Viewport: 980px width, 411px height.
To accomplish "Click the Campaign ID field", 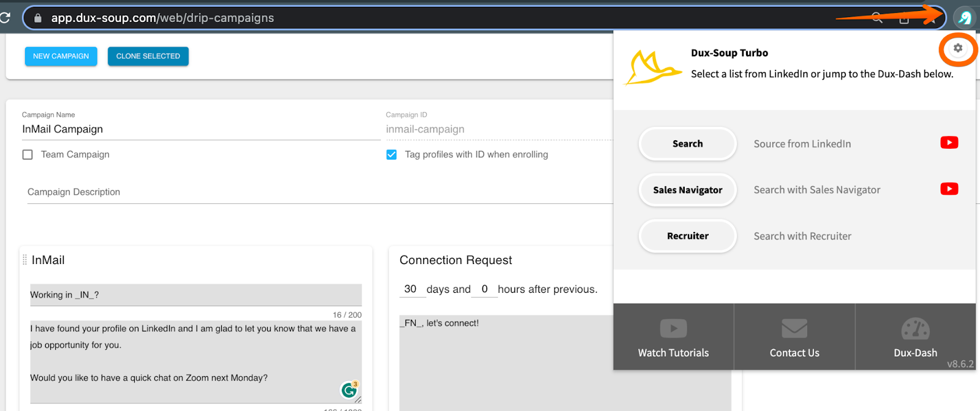I will click(499, 129).
